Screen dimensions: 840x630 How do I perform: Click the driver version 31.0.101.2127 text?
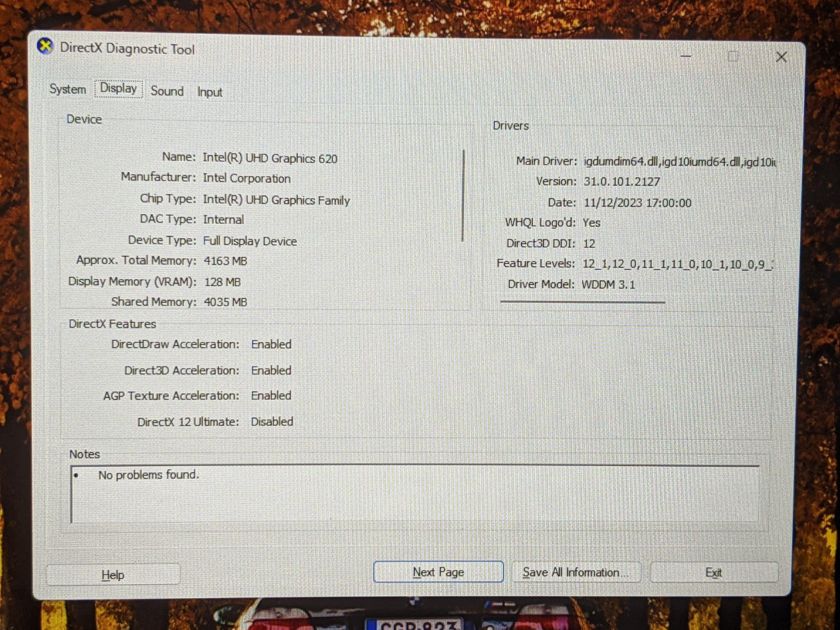point(622,182)
